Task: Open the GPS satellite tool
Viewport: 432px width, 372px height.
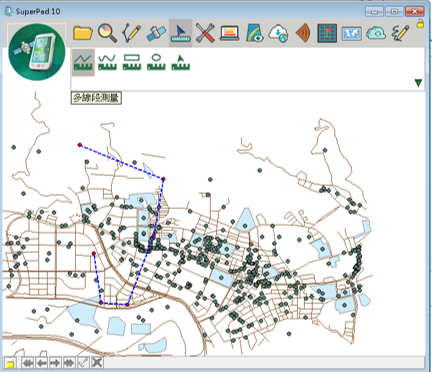Action: tap(156, 33)
